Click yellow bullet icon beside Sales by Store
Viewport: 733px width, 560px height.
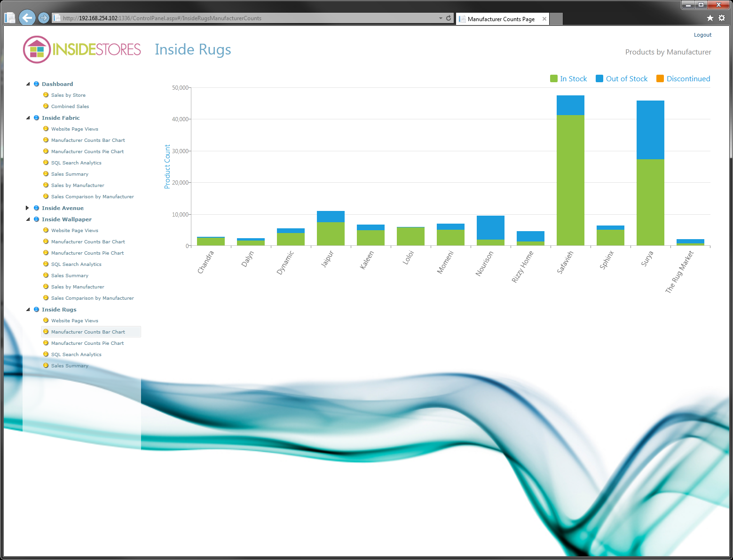tap(46, 95)
